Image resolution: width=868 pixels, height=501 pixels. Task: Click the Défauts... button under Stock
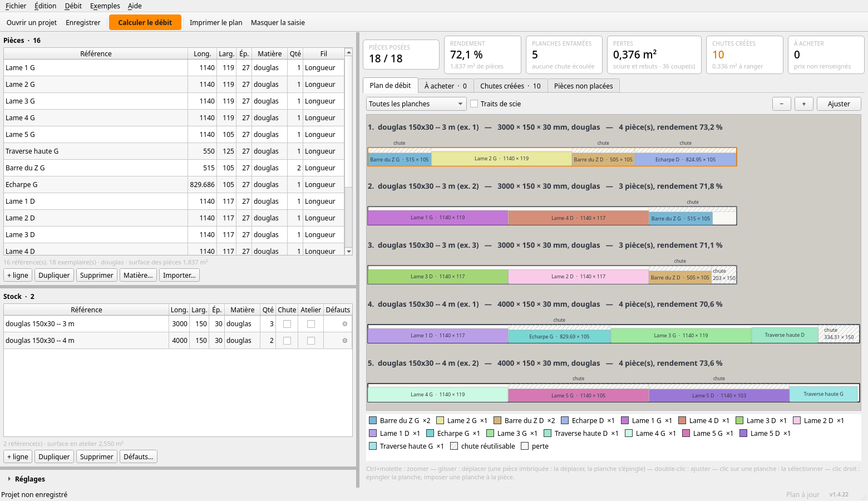pyautogui.click(x=139, y=456)
